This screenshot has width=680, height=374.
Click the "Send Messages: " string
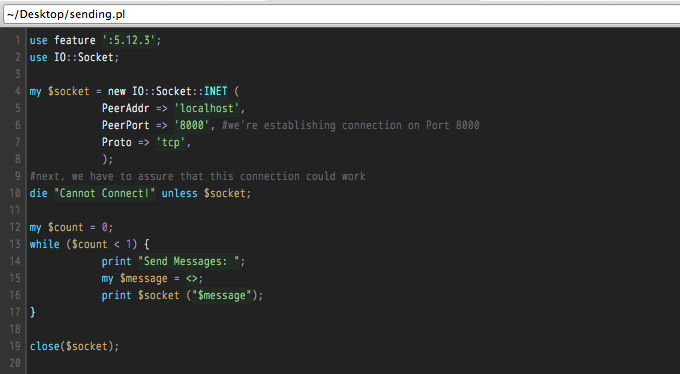pos(189,262)
